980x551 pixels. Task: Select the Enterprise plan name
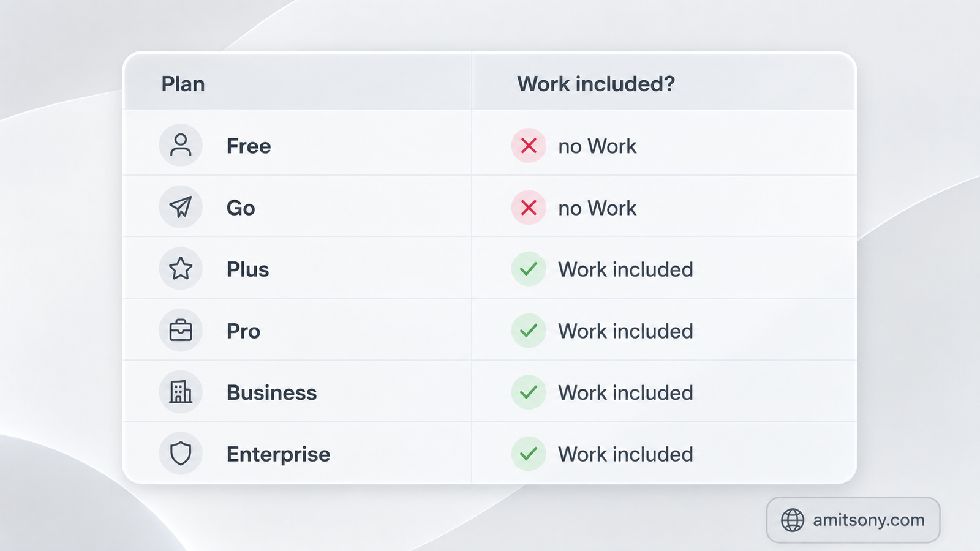point(278,454)
